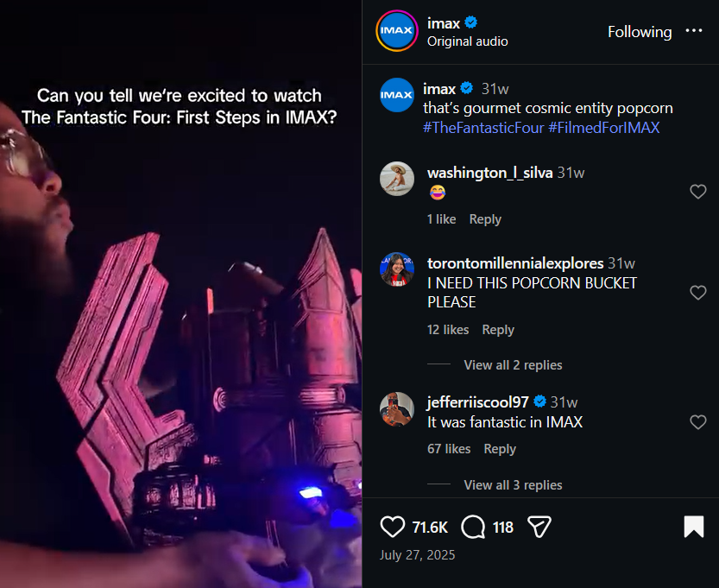Viewport: 719px width, 588px height.
Task: Like washington_l_silva's comment heart
Action: (698, 192)
